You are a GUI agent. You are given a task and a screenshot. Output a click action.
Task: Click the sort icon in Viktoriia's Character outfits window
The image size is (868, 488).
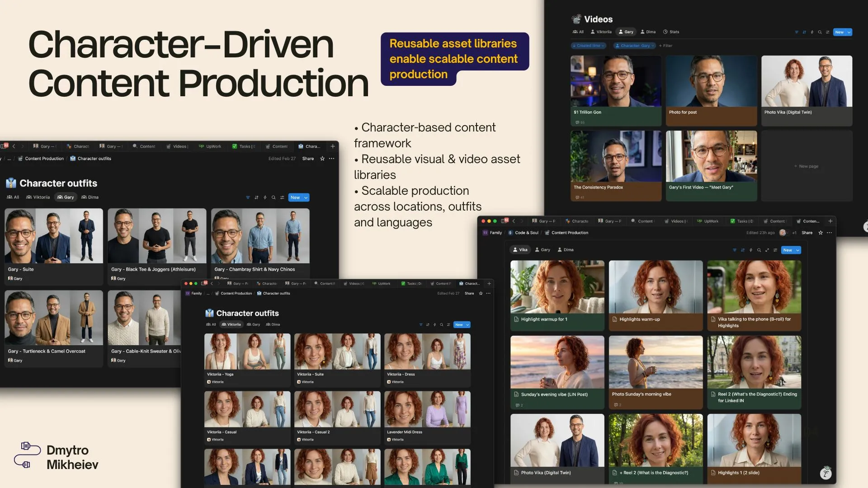[428, 324]
